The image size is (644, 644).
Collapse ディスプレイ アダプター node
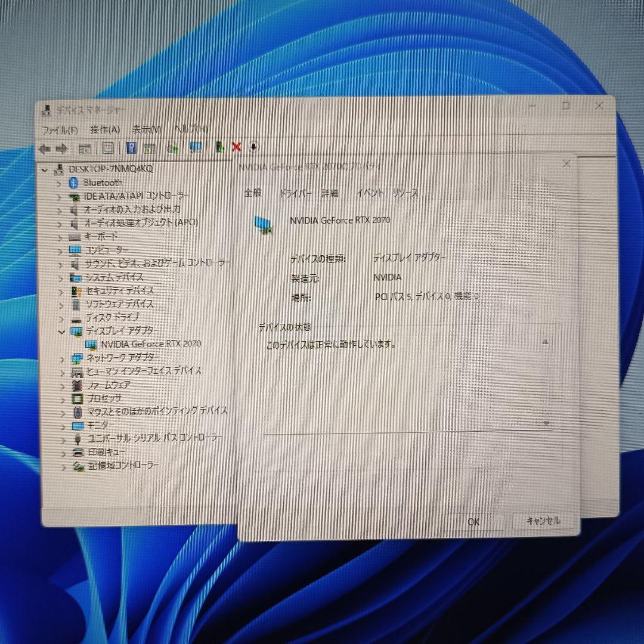(x=61, y=332)
